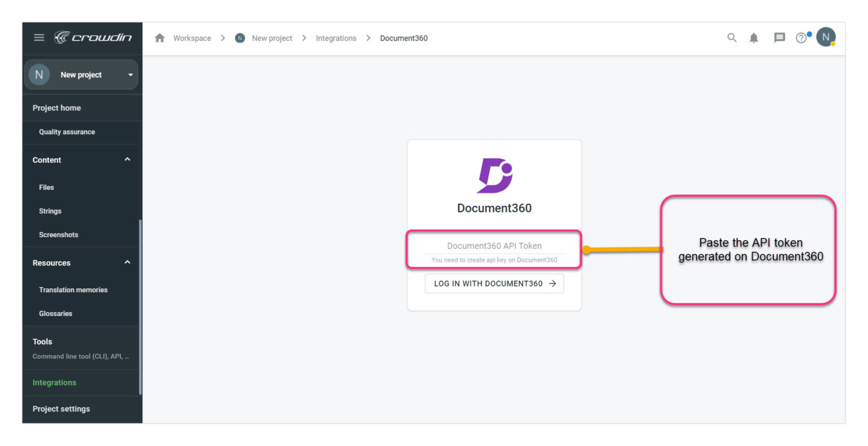Open the search function
Screen dimensions: 868x446
click(731, 38)
